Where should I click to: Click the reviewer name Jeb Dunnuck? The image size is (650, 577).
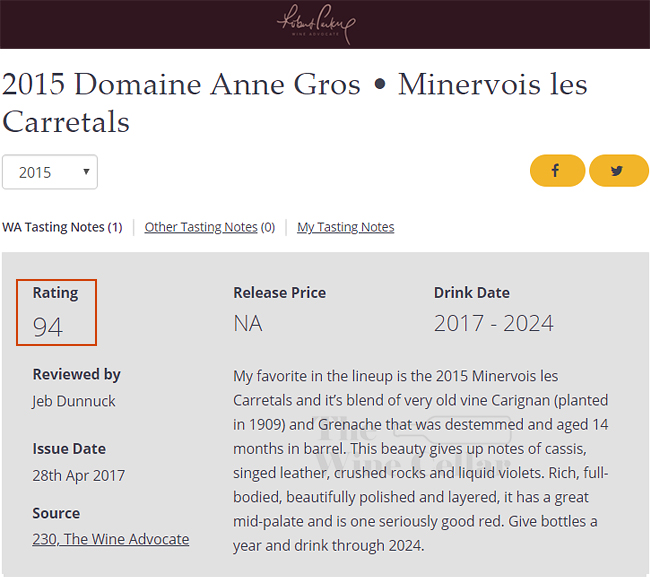[x=74, y=401]
